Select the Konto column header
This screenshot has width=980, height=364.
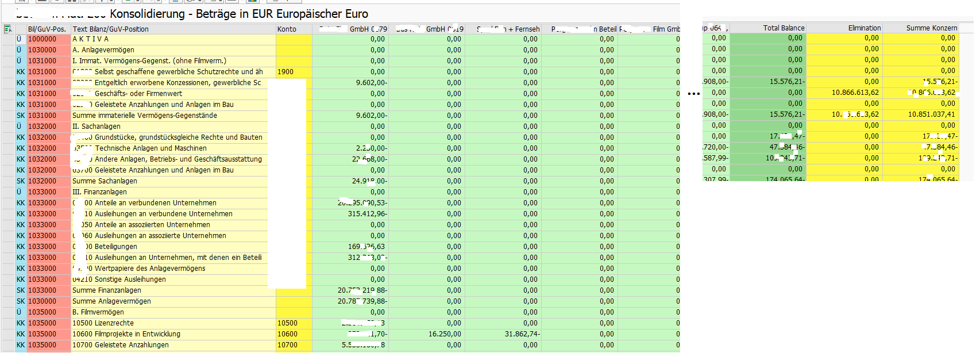(x=287, y=29)
